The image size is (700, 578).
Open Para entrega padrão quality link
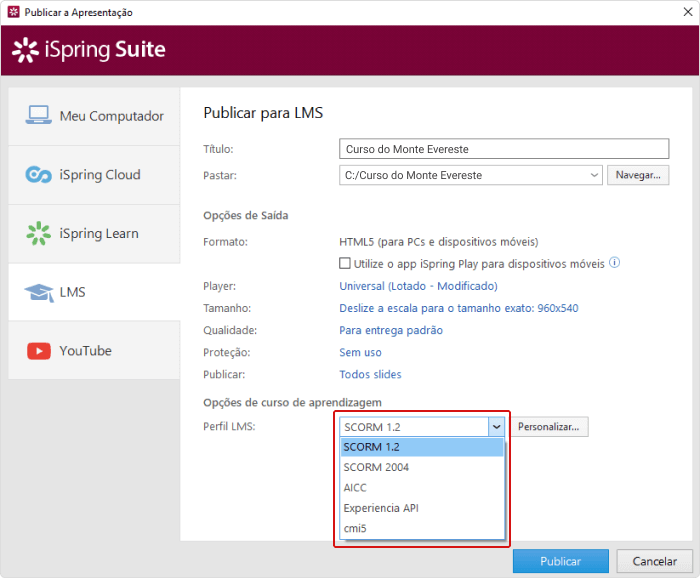point(391,330)
